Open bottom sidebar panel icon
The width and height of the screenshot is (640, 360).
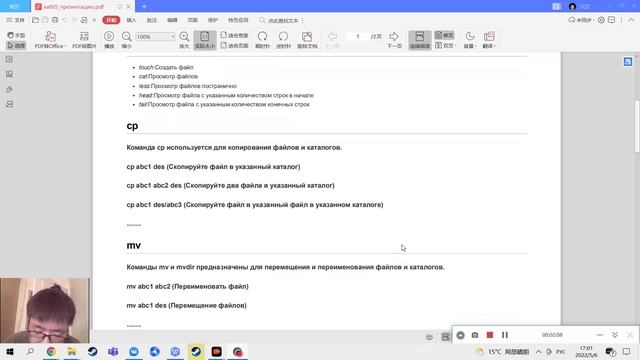[x=9, y=104]
